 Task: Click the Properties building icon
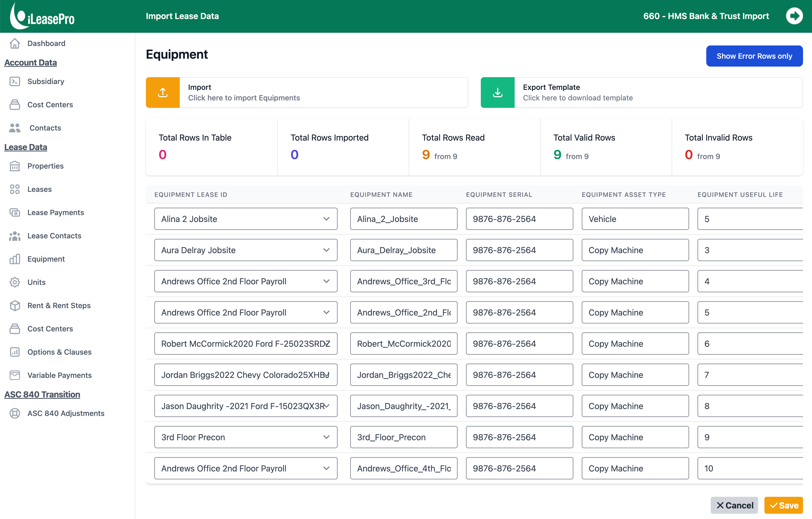point(15,166)
